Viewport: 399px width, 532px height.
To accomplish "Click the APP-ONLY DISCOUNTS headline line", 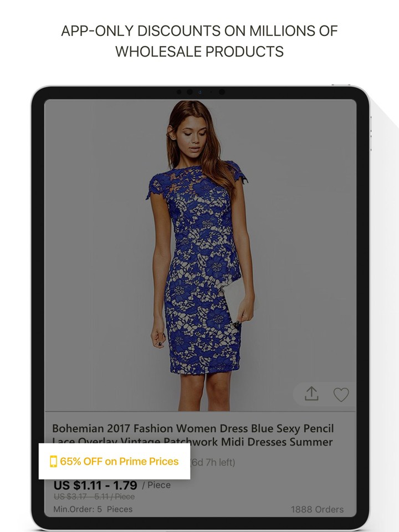I will point(199,31).
